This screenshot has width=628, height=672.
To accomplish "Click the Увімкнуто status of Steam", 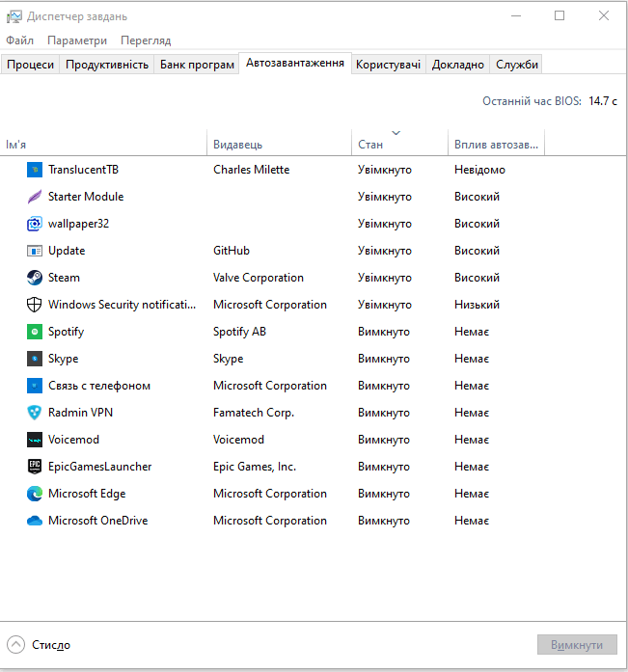I will click(x=385, y=278).
